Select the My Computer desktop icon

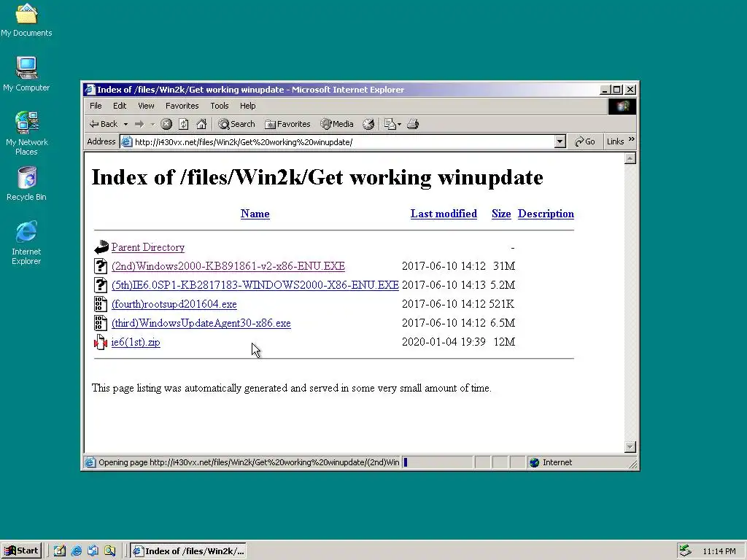tap(26, 74)
